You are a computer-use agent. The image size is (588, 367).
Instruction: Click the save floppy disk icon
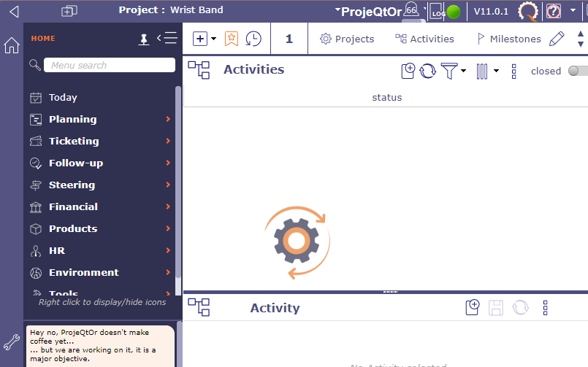click(495, 308)
